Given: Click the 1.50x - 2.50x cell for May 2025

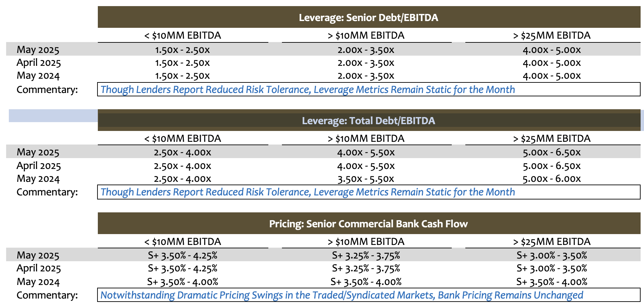Looking at the screenshot, I should pyautogui.click(x=182, y=50).
